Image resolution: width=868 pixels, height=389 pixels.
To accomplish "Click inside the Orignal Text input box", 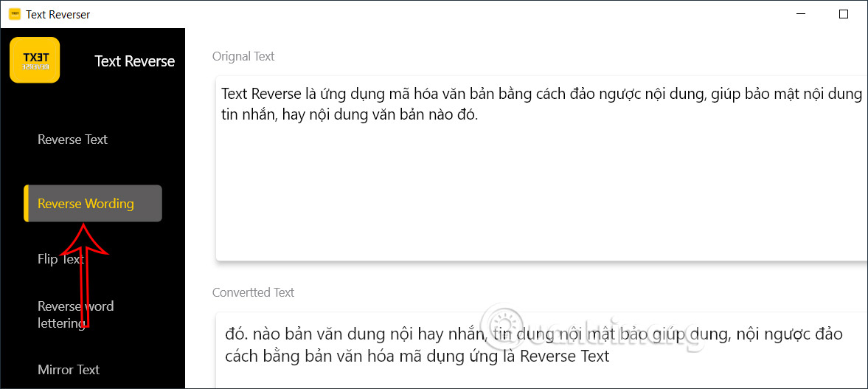I will pyautogui.click(x=541, y=168).
